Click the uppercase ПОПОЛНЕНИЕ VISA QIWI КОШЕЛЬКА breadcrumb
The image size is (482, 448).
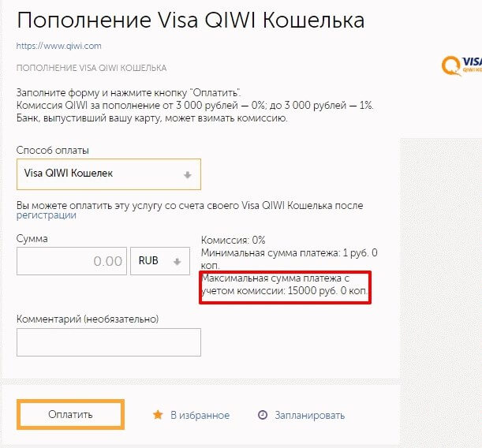click(x=92, y=68)
